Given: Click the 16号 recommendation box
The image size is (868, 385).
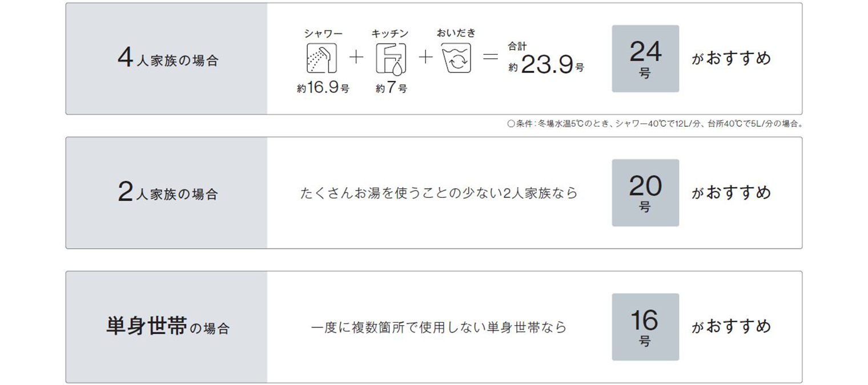Looking at the screenshot, I should pos(645,327).
